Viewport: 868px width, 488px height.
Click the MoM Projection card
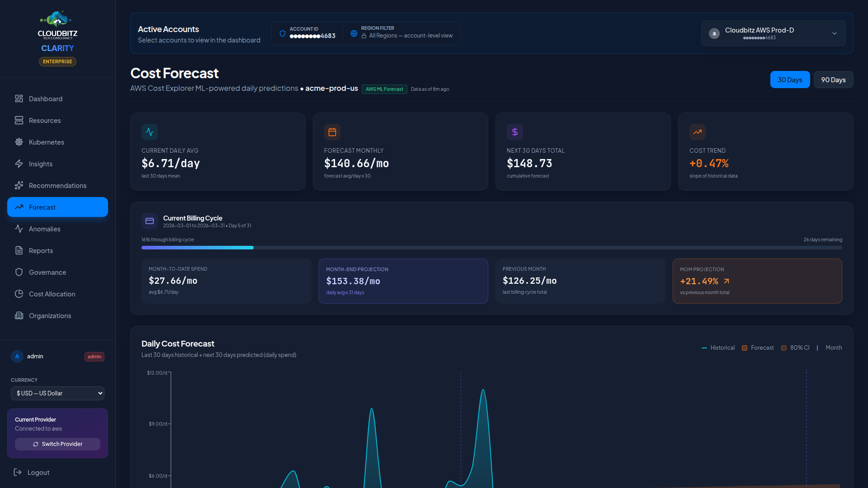[757, 281]
